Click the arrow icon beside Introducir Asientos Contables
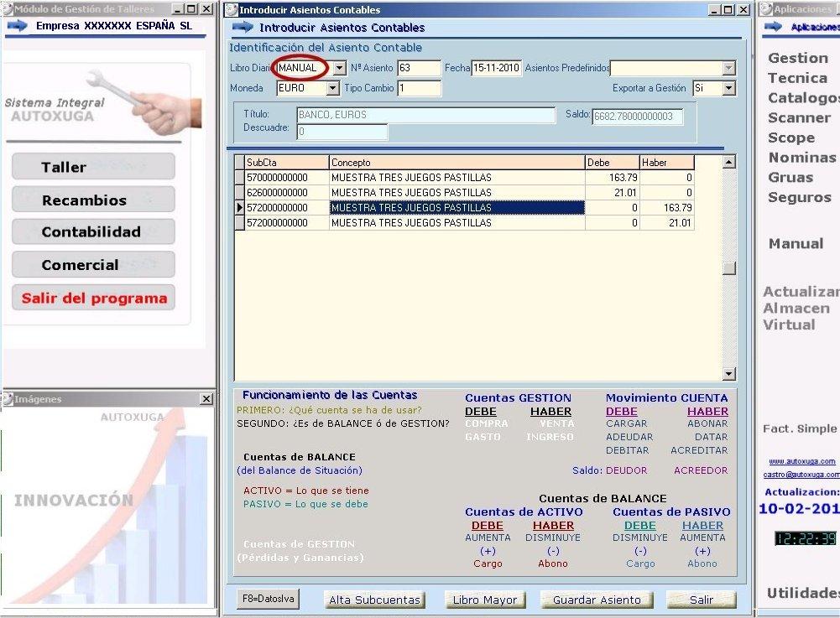 [x=242, y=27]
